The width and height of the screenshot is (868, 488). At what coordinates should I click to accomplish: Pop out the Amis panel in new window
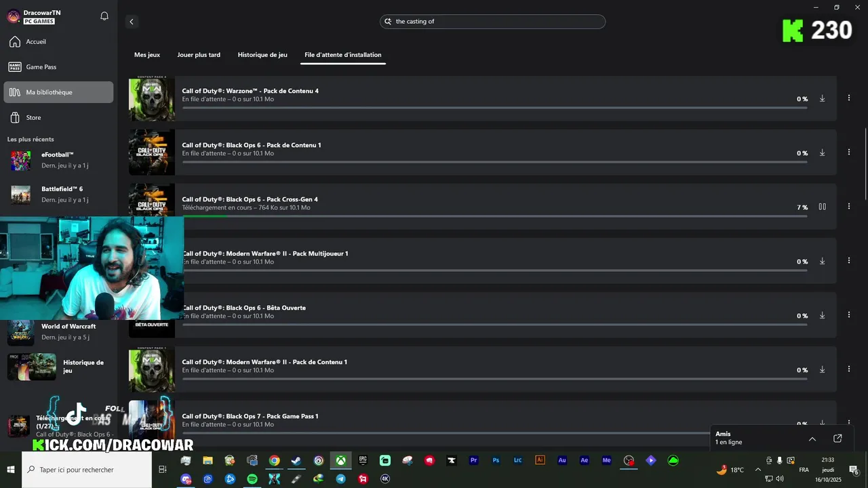837,439
